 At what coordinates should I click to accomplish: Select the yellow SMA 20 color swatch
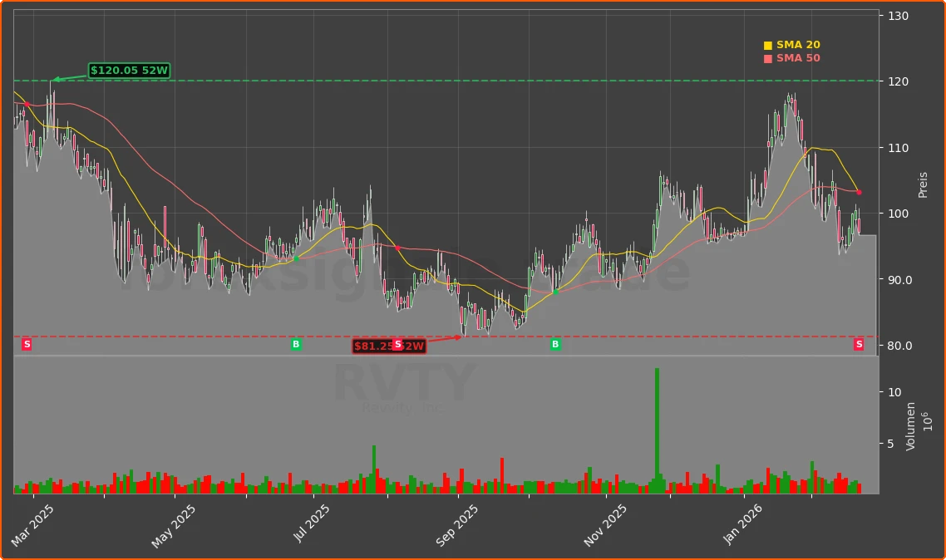point(766,44)
